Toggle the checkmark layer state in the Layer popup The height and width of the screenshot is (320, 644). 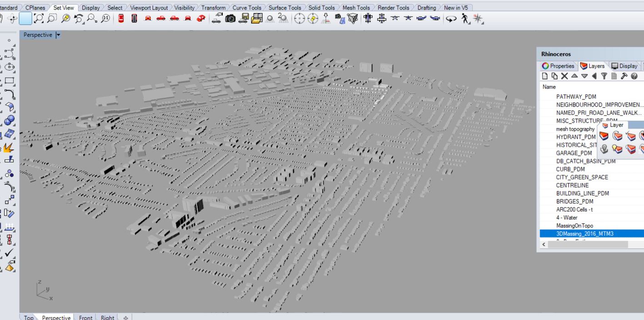pyautogui.click(x=631, y=136)
